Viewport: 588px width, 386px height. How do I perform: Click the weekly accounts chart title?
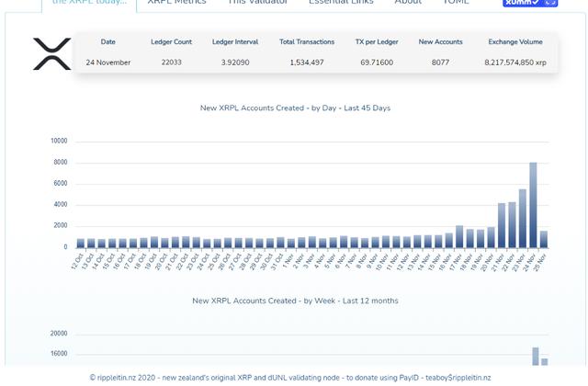(295, 301)
